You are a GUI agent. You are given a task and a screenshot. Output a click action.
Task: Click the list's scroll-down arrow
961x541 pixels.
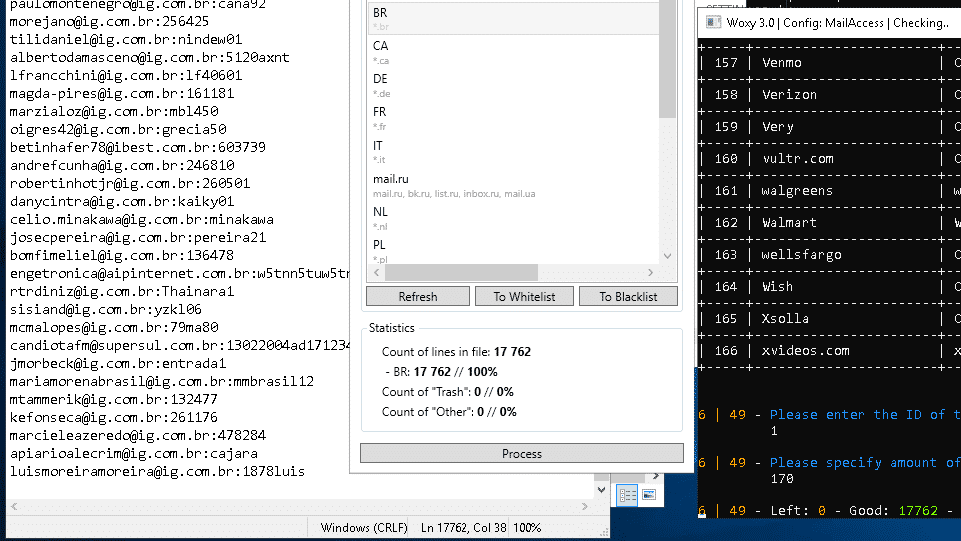click(668, 256)
